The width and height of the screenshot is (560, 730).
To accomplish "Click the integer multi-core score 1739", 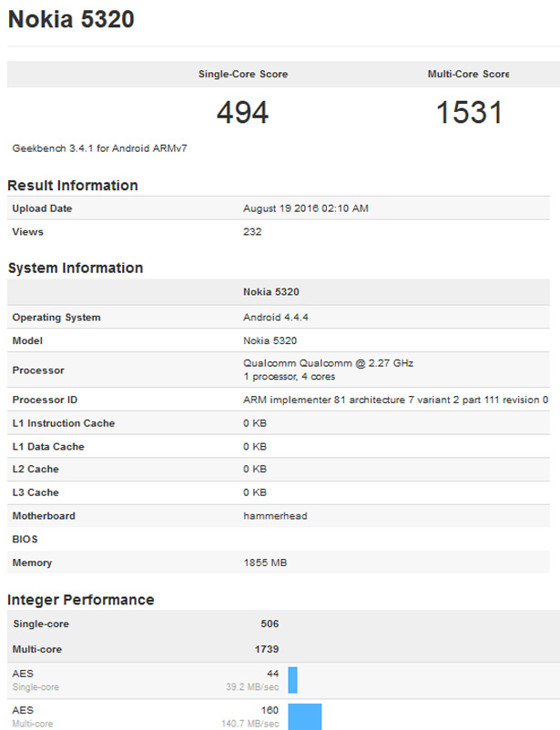I will [x=267, y=650].
